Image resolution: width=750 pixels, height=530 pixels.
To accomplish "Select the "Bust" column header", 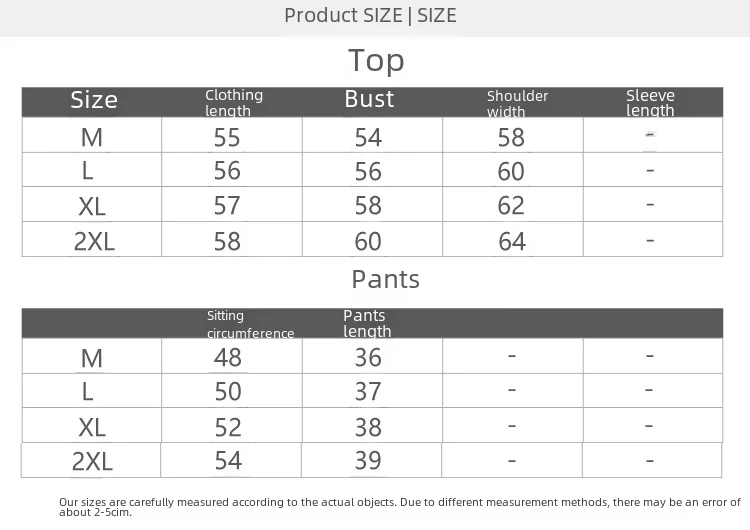I will point(369,99).
